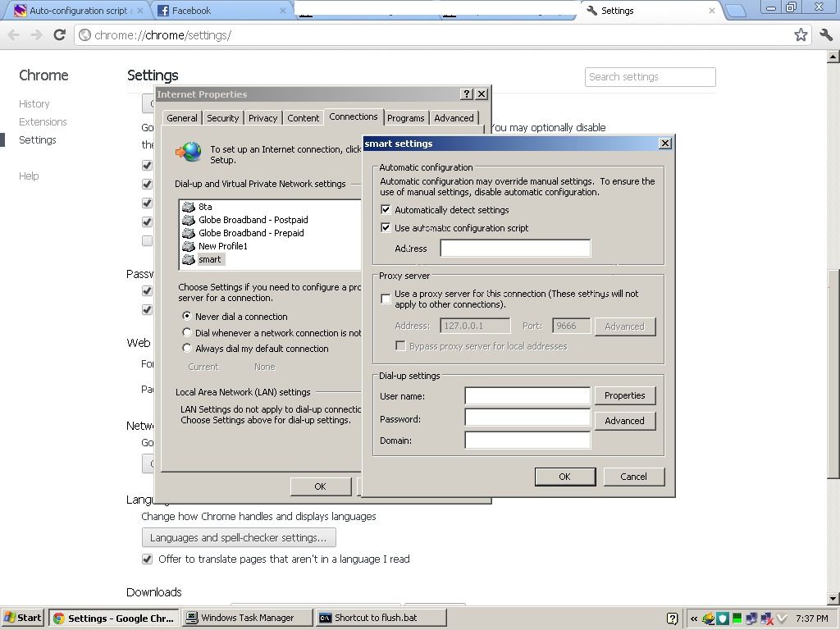Go back in Chrome navigation
Image resolution: width=840 pixels, height=630 pixels.
tap(14, 35)
